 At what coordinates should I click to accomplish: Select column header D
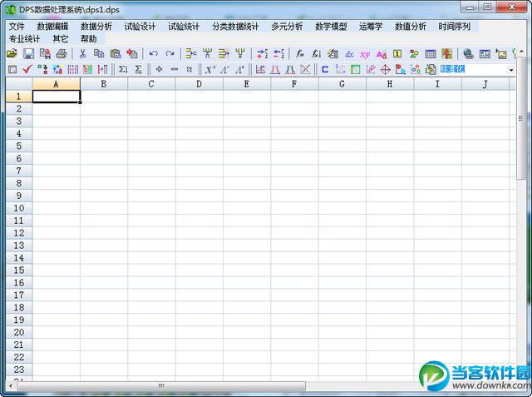199,84
